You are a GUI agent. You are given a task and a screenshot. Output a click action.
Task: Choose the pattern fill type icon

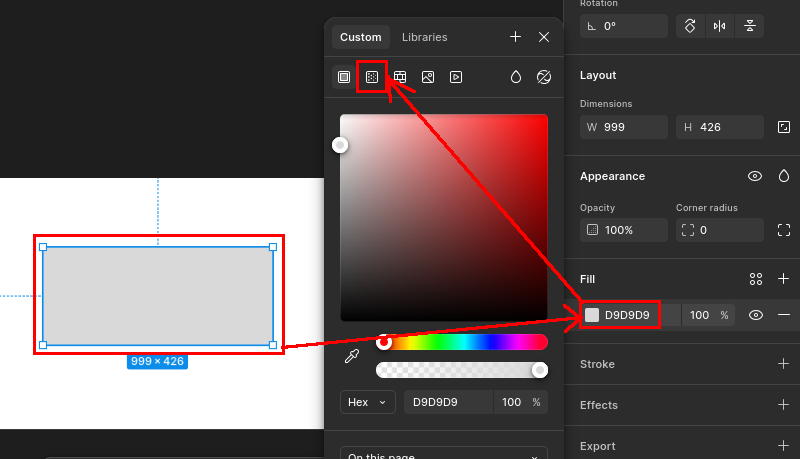point(400,76)
